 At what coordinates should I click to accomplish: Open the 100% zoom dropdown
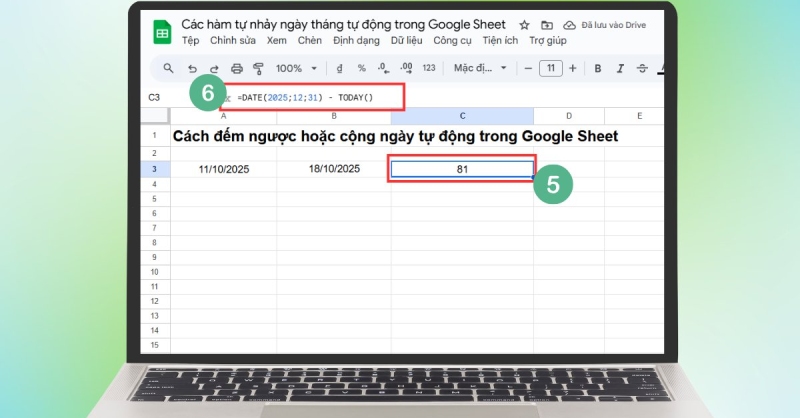296,68
